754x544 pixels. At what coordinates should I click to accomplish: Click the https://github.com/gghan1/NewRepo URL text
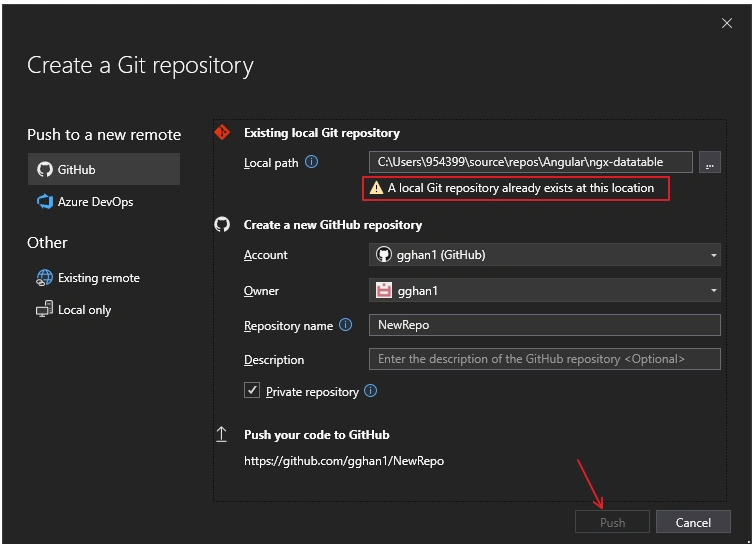point(344,461)
